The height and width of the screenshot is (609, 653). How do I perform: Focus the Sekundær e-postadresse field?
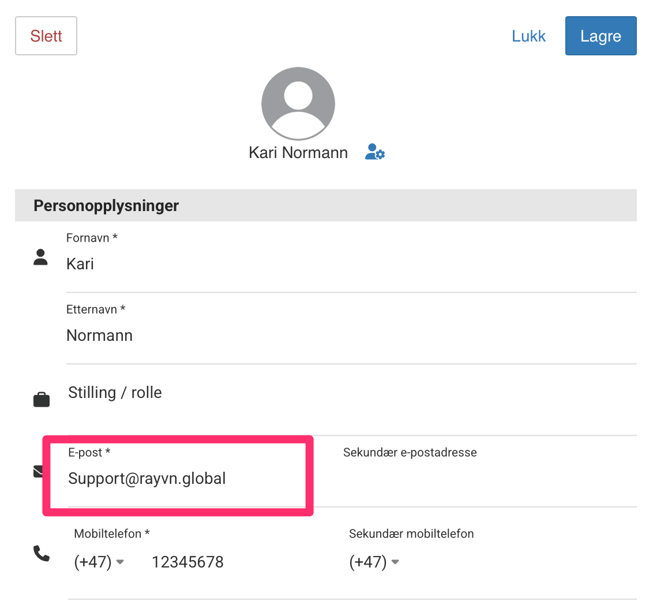pyautogui.click(x=488, y=479)
